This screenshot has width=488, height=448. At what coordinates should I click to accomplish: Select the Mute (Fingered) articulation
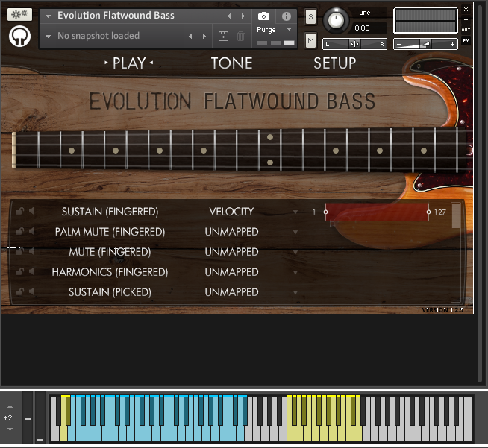pyautogui.click(x=110, y=252)
